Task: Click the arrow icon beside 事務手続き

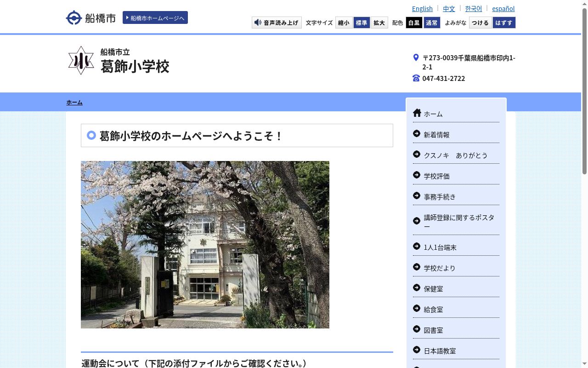Action: click(417, 195)
